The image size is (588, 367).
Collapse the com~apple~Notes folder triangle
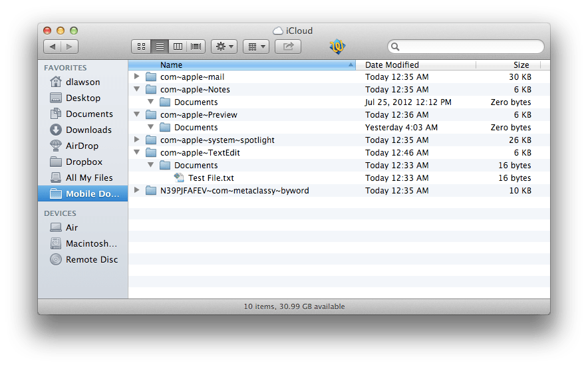pyautogui.click(x=137, y=89)
